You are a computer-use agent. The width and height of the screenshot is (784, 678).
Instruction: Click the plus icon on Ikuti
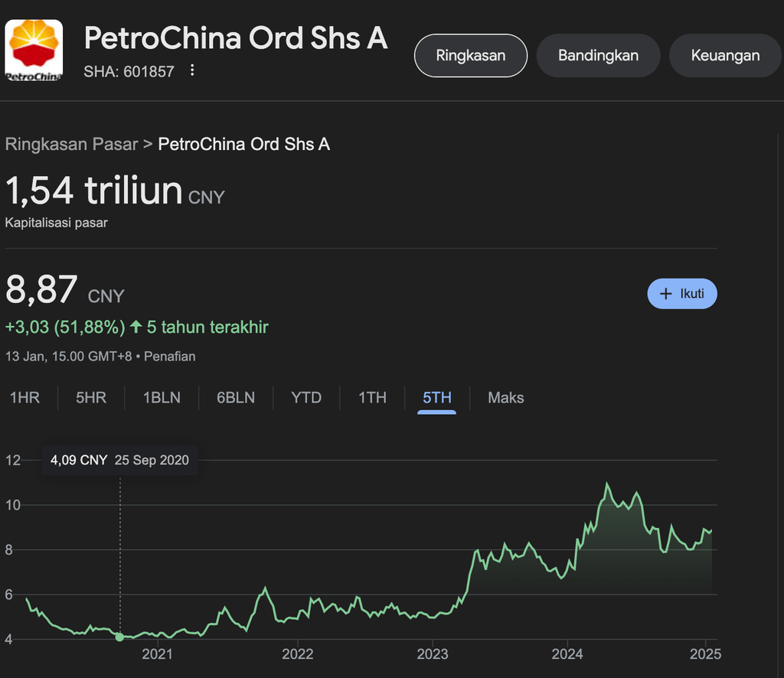[665, 294]
